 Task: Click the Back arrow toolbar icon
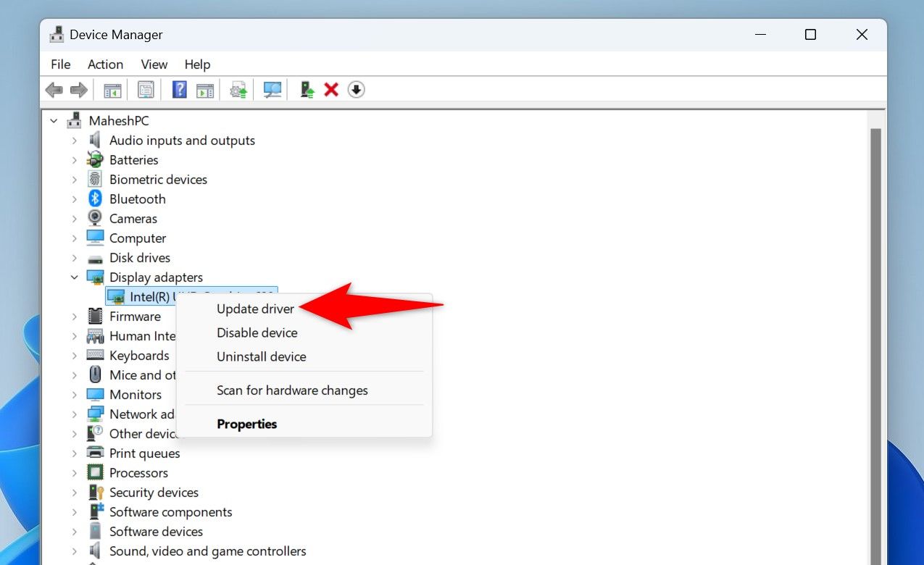[54, 90]
